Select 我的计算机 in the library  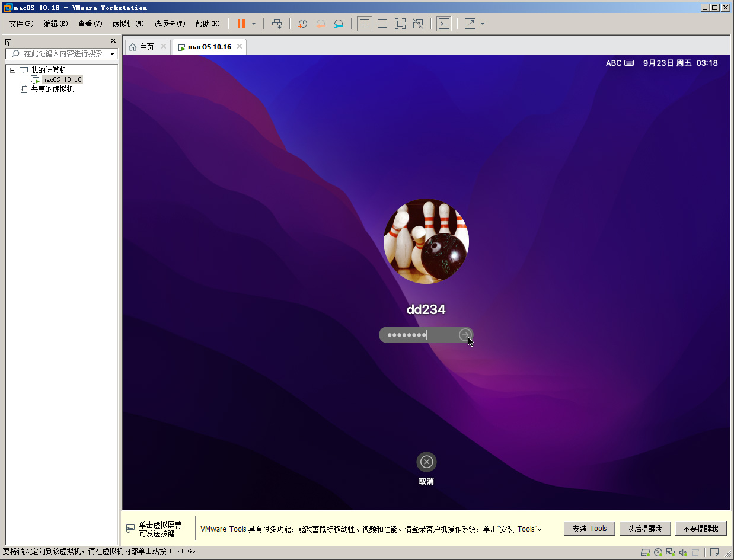point(49,70)
